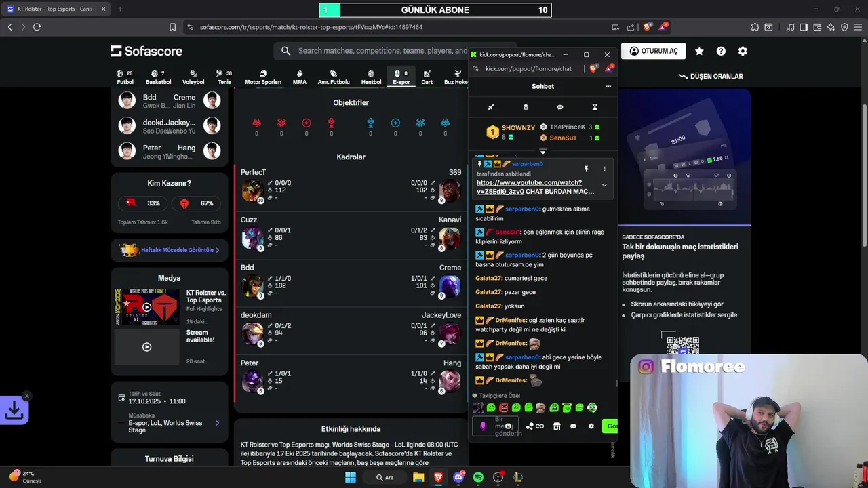Click the OTURUM AÇ login button
The height and width of the screenshot is (488, 868).
[x=653, y=51]
